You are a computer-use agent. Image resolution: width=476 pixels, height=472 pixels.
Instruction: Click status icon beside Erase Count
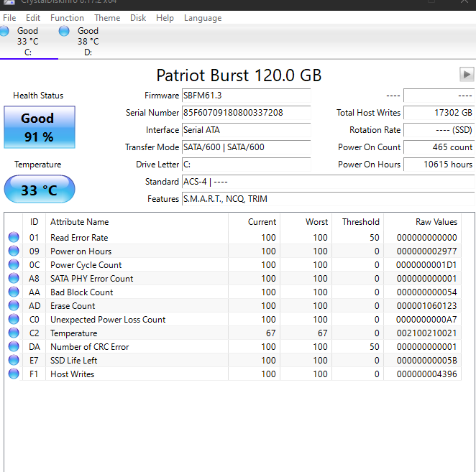(14, 306)
